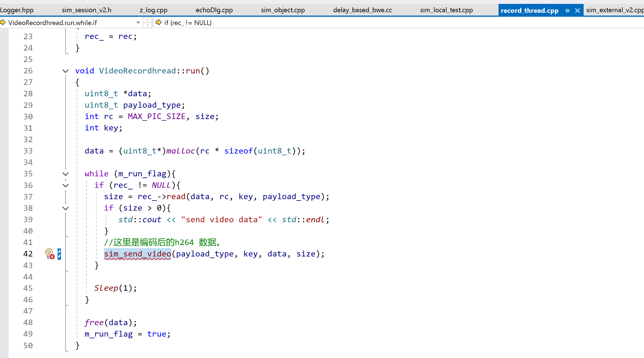Switch to the sim_session_v2.h tab
Screen dimensions: 644x358
pyautogui.click(x=87, y=10)
